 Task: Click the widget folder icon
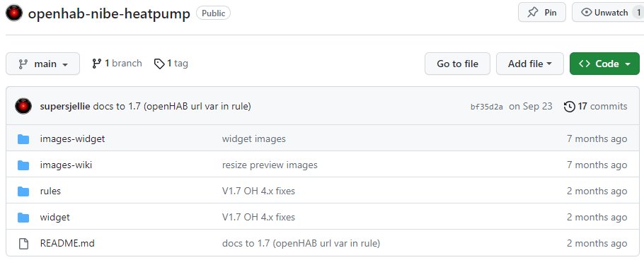(23, 218)
